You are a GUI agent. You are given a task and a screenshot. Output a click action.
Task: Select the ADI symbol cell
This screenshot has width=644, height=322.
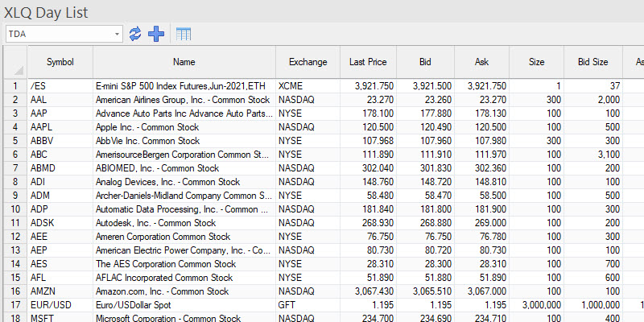pyautogui.click(x=60, y=182)
